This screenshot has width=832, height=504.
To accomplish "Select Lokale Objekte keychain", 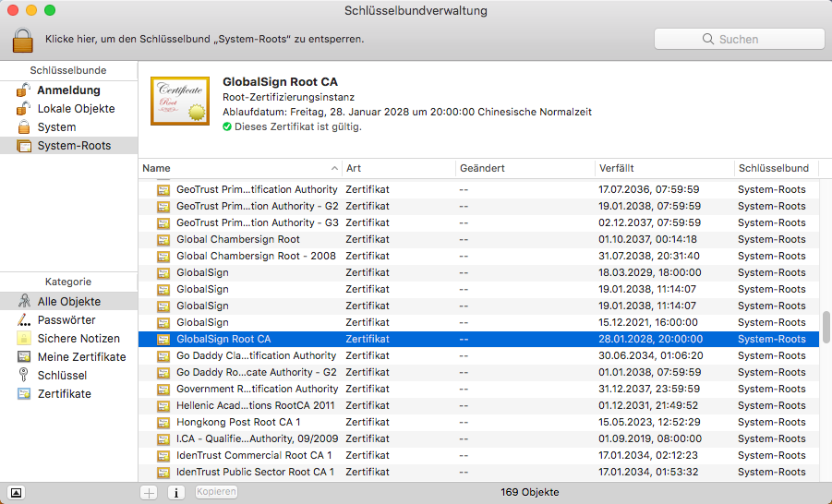I will point(69,109).
